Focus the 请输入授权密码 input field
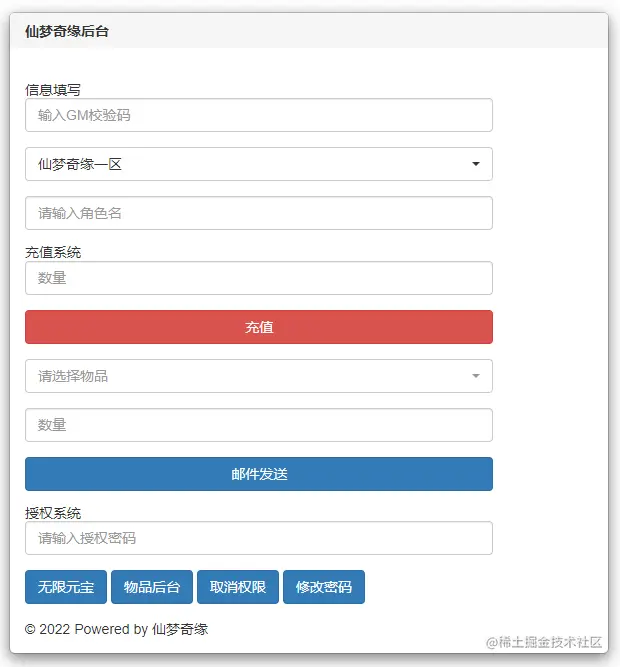 [259, 538]
